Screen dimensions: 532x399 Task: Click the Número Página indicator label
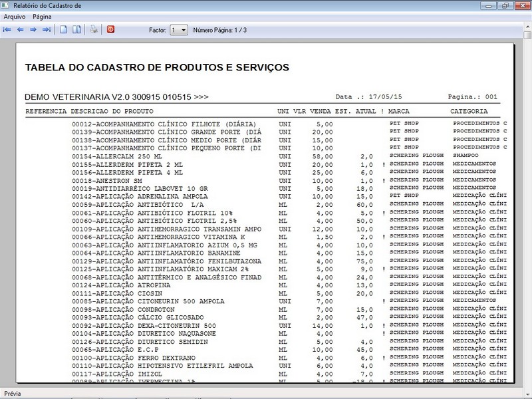click(219, 30)
